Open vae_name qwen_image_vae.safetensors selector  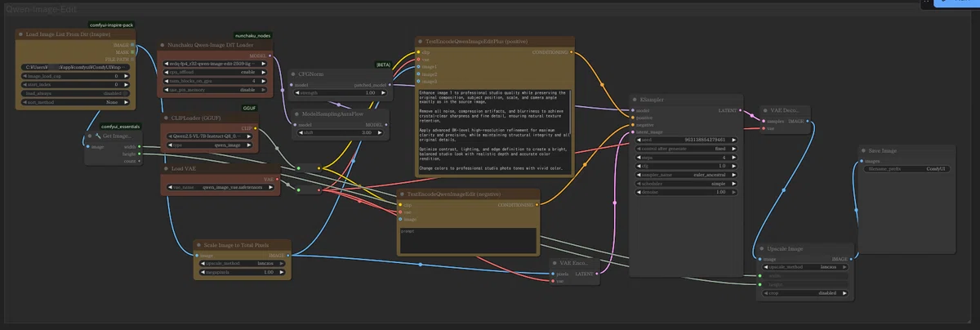coord(220,187)
